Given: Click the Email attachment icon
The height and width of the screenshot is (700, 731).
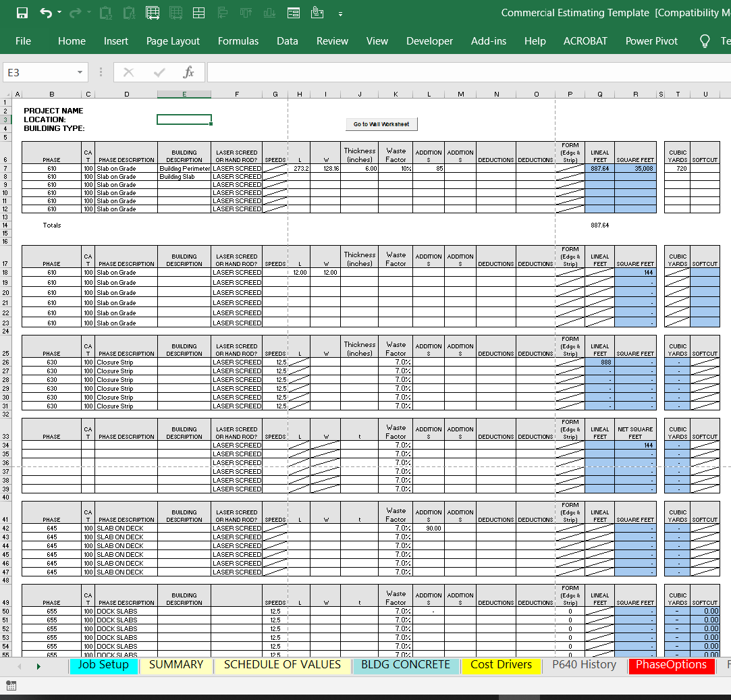Looking at the screenshot, I should (x=317, y=13).
